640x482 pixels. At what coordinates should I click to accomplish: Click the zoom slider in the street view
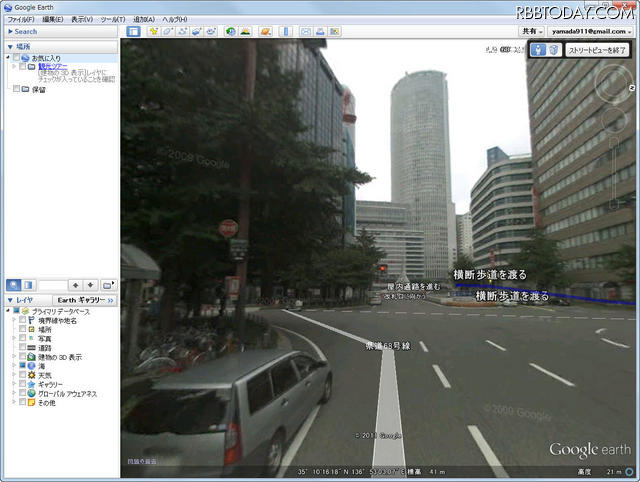coord(614,173)
